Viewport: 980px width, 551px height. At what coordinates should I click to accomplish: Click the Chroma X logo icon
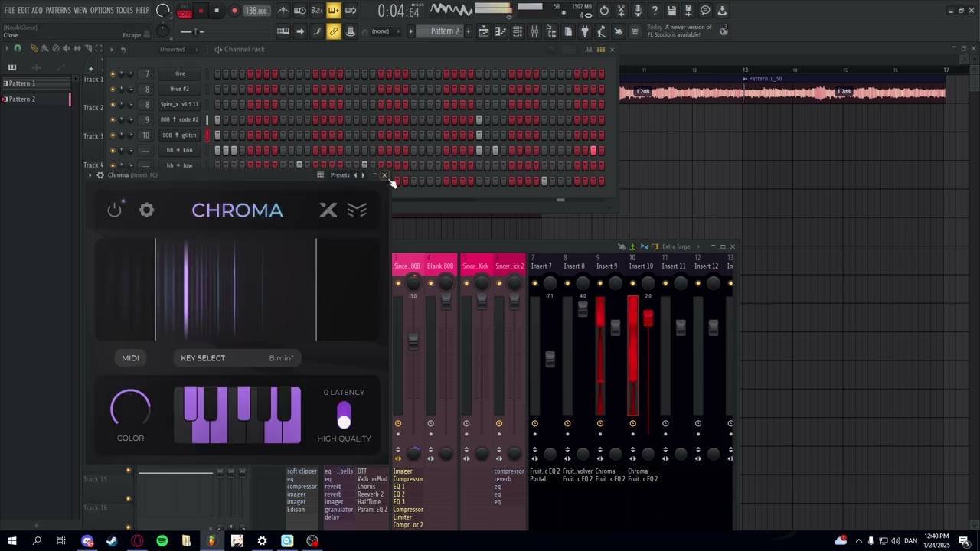pos(328,210)
